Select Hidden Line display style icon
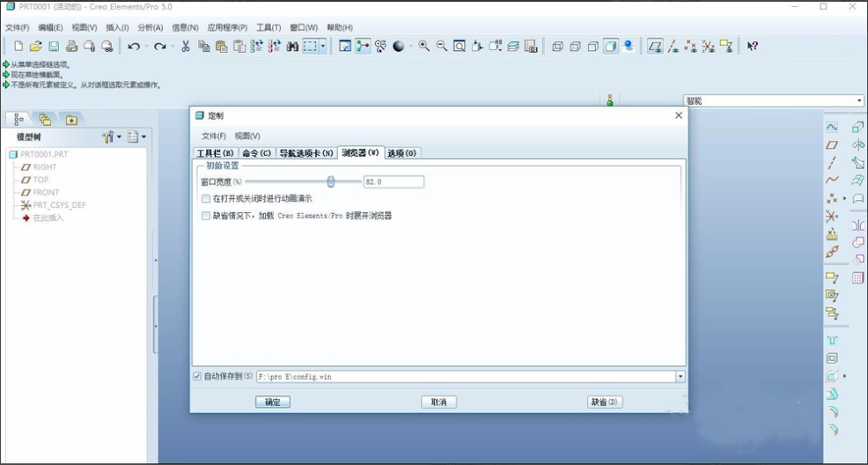This screenshot has width=868, height=465. [575, 47]
